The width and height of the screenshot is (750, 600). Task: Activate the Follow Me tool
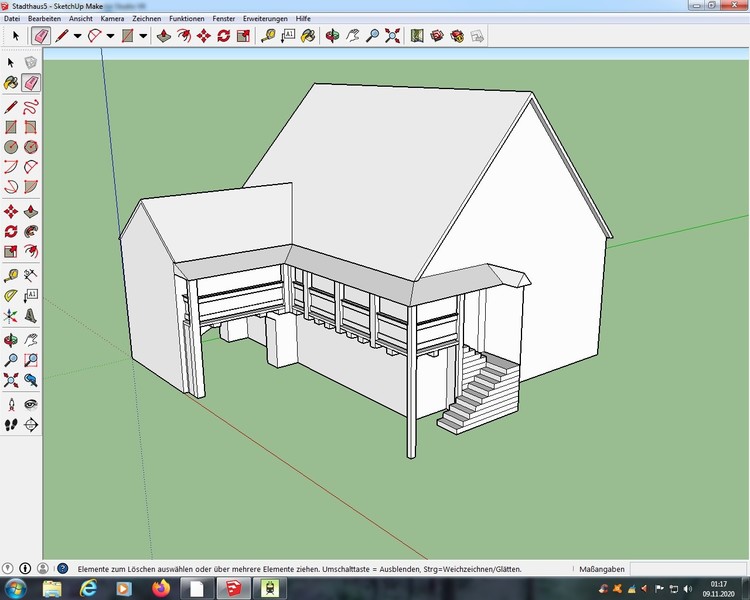31,232
